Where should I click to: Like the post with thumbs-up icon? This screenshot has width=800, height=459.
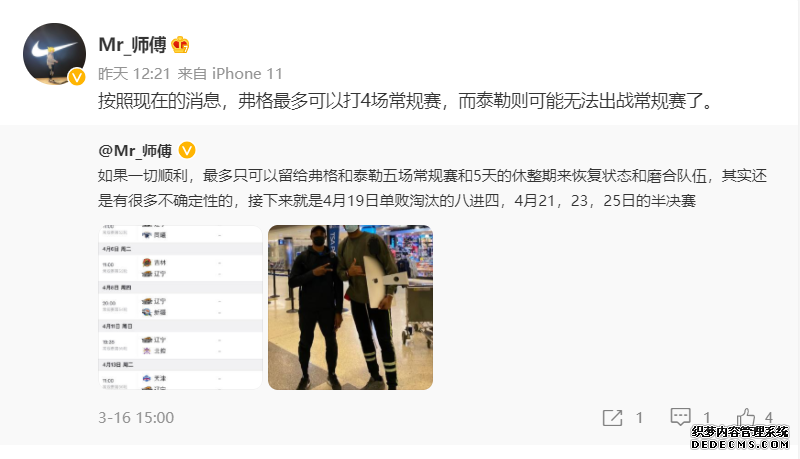pyautogui.click(x=745, y=417)
